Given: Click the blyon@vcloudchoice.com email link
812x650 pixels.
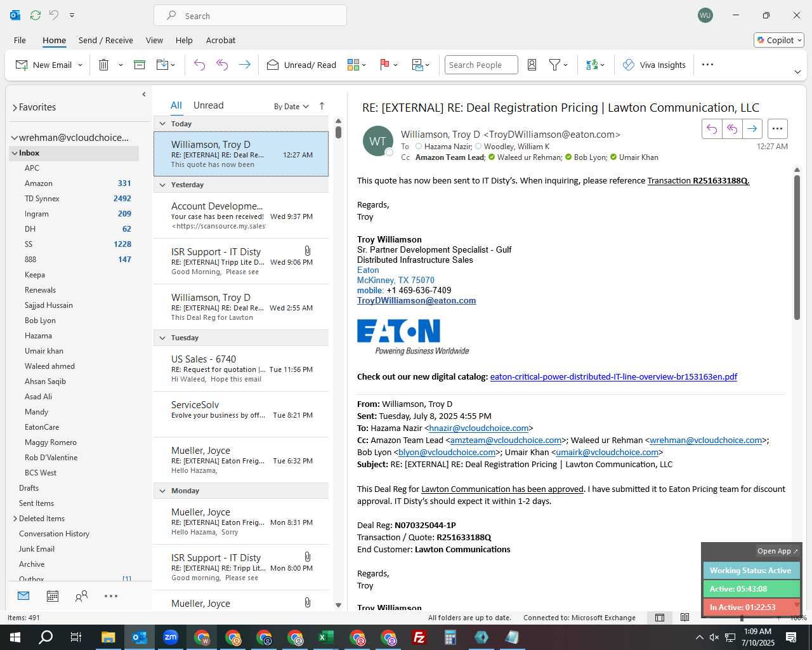Looking at the screenshot, I should 447,452.
